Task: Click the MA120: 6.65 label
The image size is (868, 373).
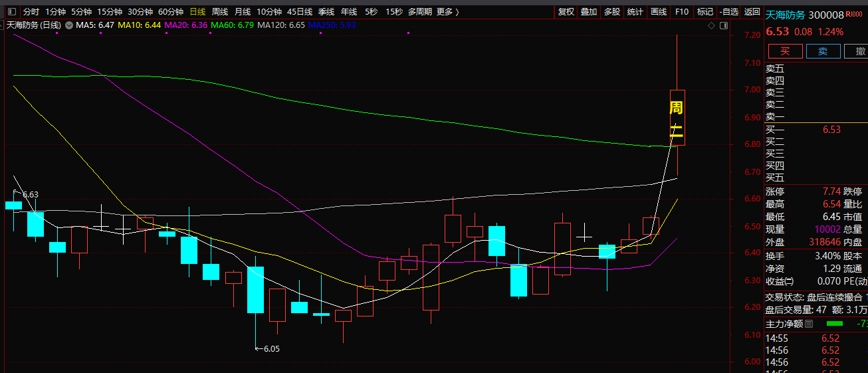Action: point(281,25)
